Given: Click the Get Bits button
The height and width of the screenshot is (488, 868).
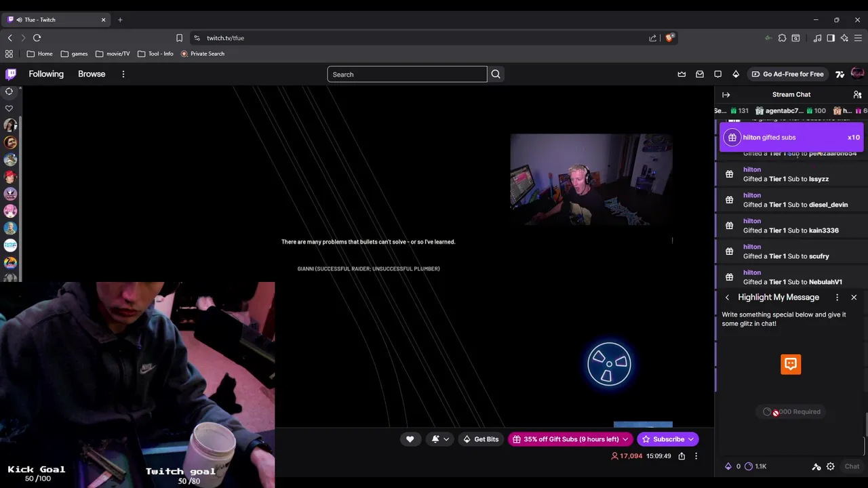Looking at the screenshot, I should [480, 439].
